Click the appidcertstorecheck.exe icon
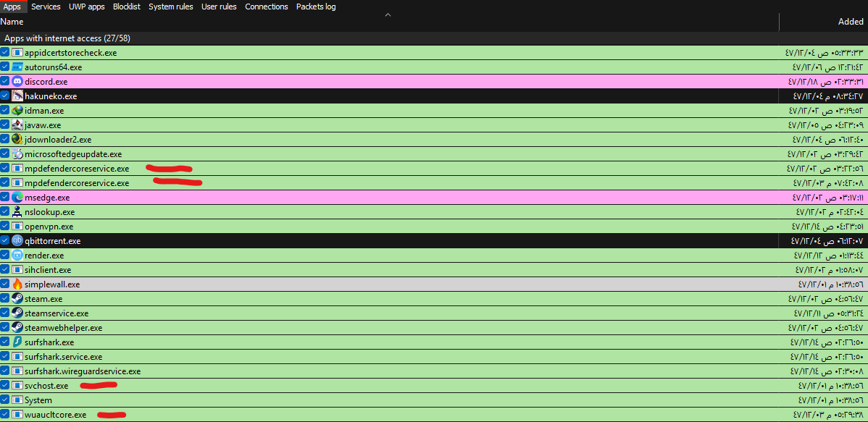 tap(17, 53)
